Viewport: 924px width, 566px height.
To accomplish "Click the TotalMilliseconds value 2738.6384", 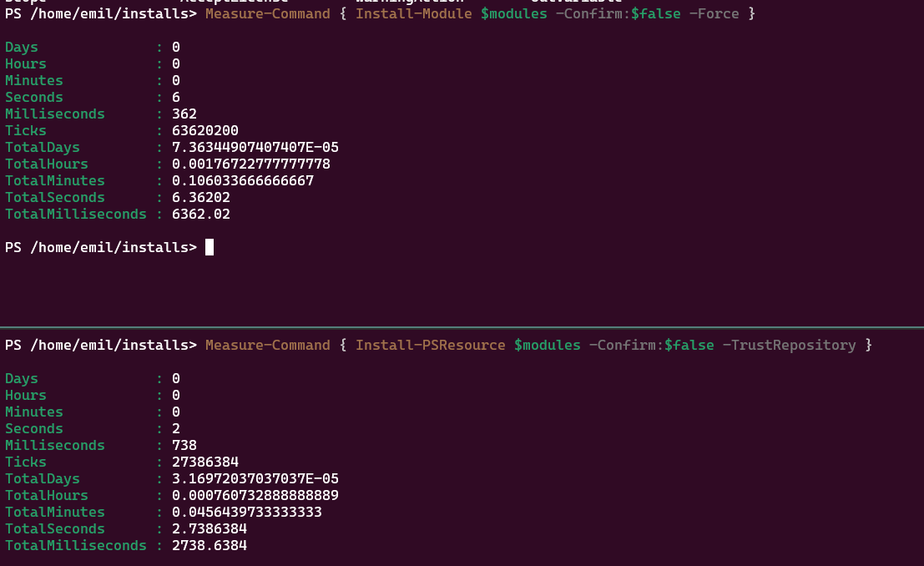I will [x=210, y=545].
